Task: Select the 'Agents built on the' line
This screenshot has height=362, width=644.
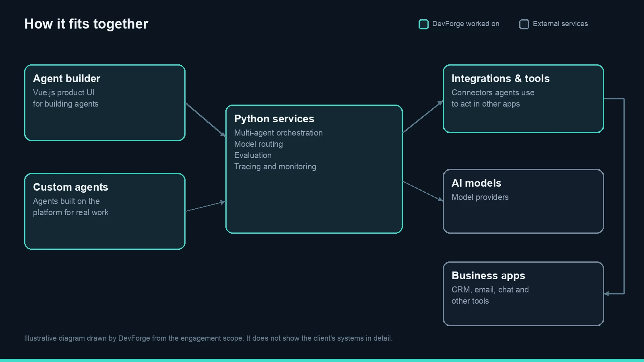Action: [x=66, y=201]
